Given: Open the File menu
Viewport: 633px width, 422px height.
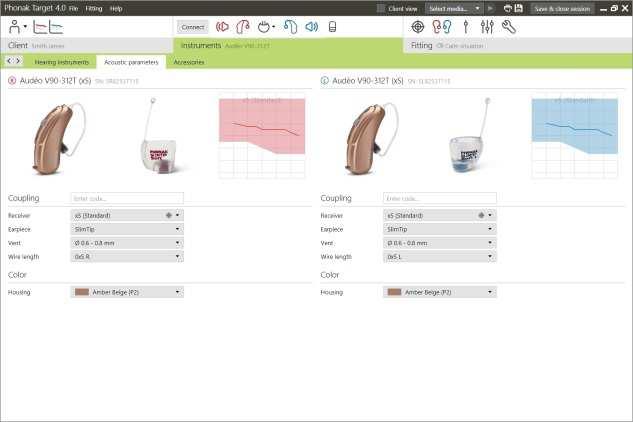Looking at the screenshot, I should [73, 8].
